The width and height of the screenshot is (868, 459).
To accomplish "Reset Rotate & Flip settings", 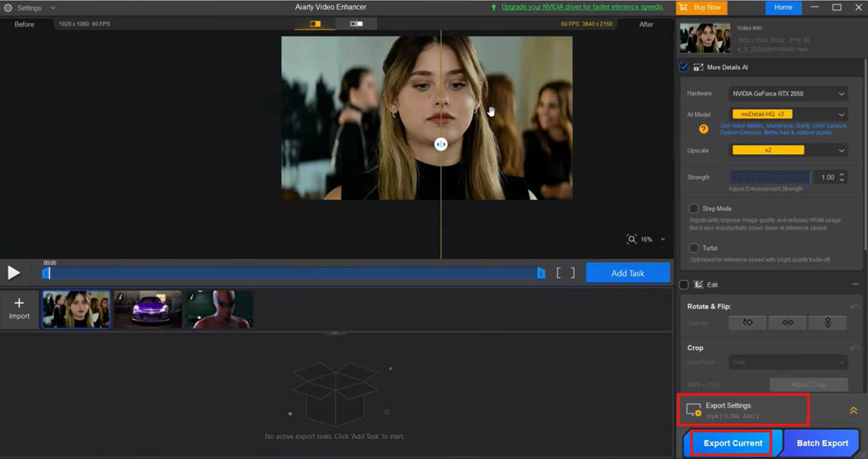I will coord(855,307).
